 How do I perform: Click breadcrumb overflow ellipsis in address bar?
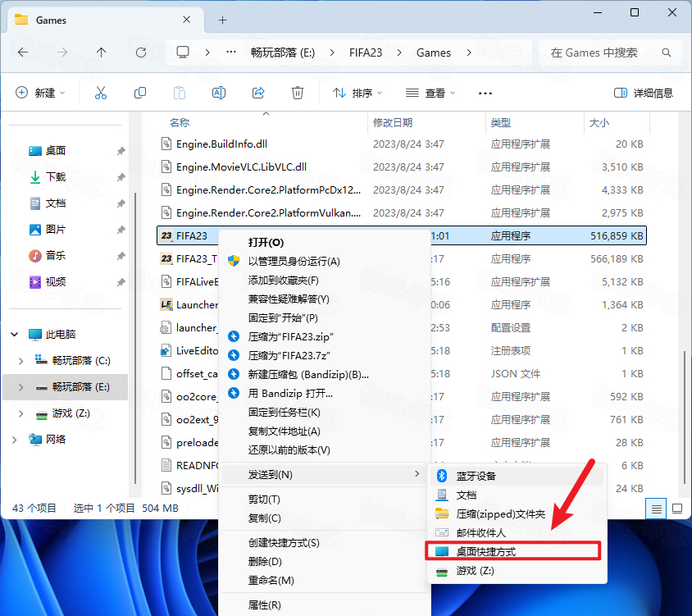[x=231, y=52]
